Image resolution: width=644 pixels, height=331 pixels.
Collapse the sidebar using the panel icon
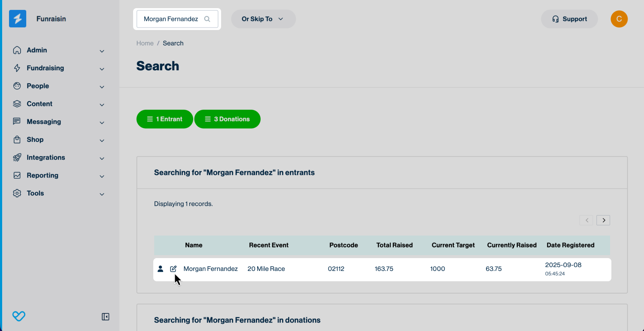pyautogui.click(x=105, y=317)
